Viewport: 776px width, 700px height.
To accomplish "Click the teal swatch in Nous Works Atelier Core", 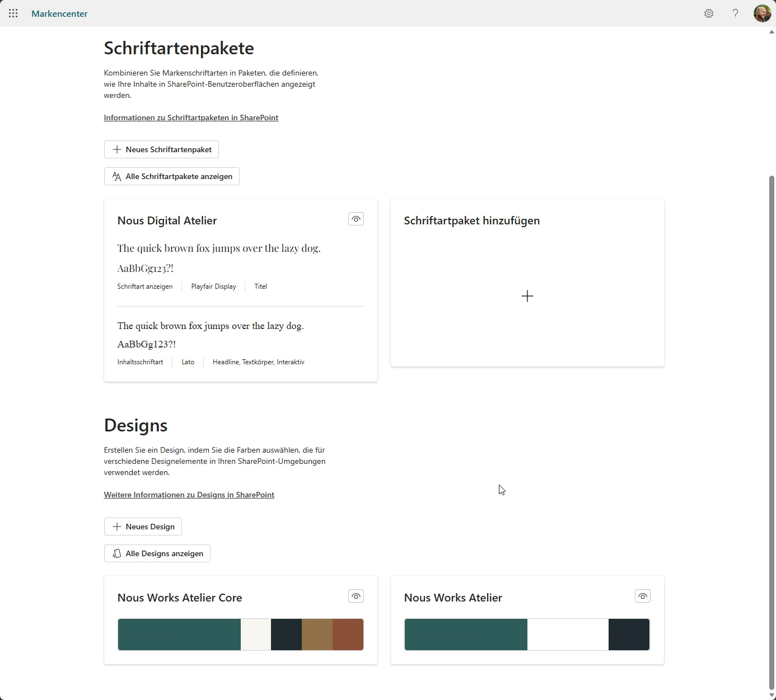I will coord(179,635).
